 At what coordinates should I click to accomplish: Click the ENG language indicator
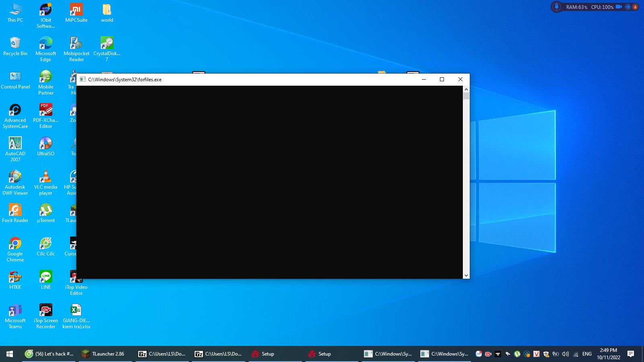point(587,354)
